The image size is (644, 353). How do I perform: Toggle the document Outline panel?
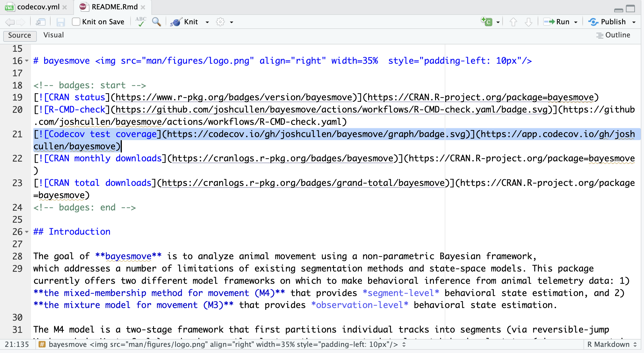(x=613, y=35)
